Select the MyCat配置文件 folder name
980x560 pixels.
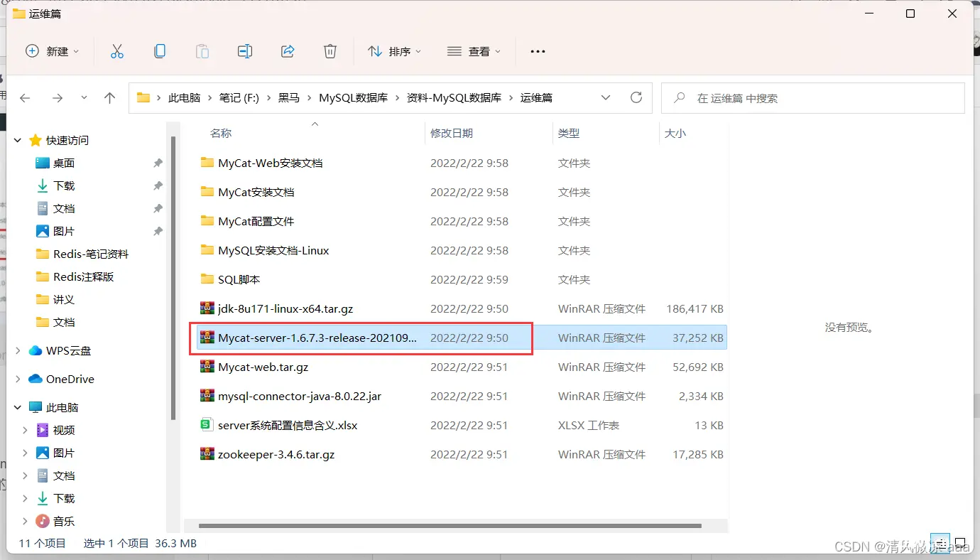click(x=256, y=221)
